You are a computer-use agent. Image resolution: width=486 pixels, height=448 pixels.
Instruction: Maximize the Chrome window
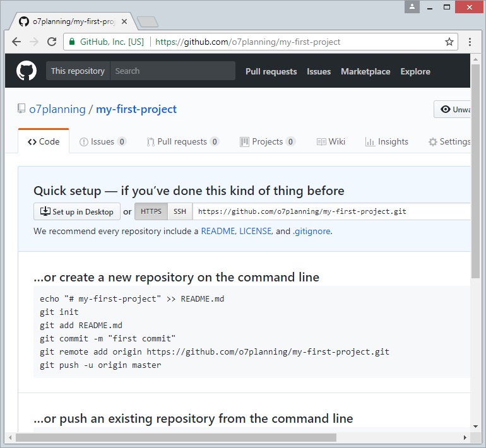click(x=447, y=7)
